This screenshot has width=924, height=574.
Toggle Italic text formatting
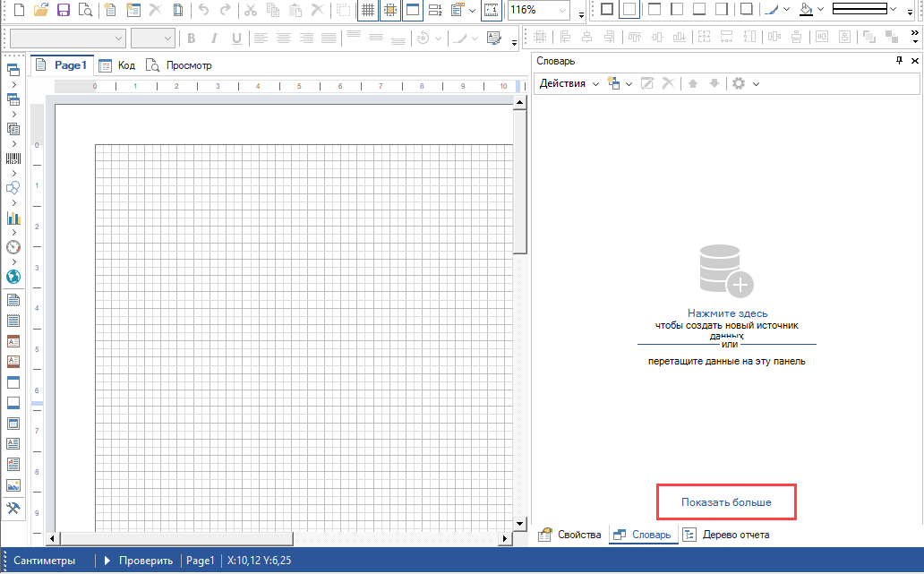tap(214, 39)
